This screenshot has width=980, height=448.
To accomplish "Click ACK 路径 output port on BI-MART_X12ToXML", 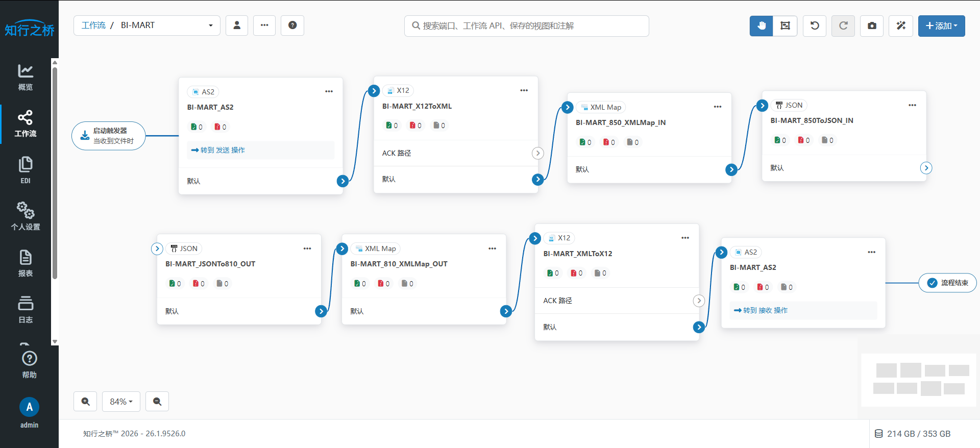I will pos(537,153).
